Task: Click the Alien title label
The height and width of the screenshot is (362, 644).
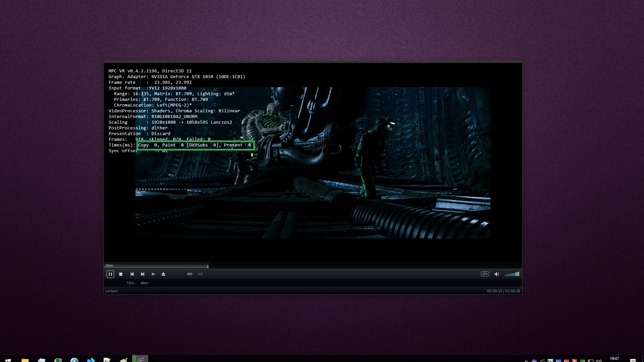Action: pyautogui.click(x=144, y=283)
